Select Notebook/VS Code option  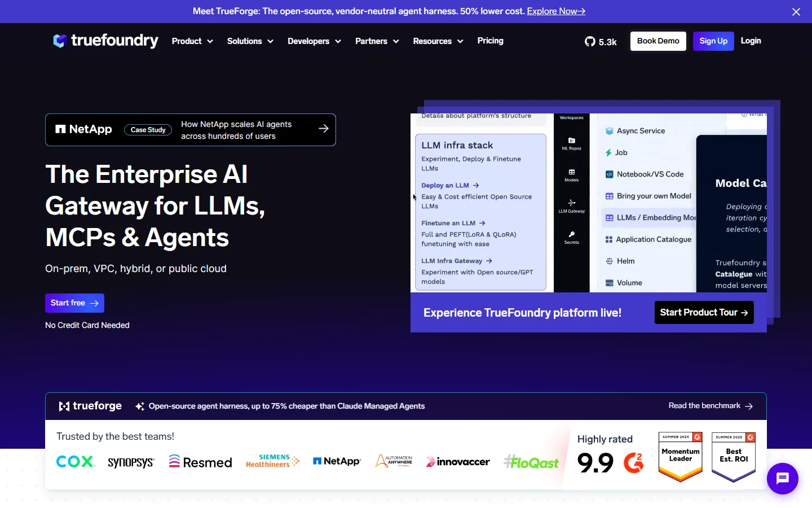(x=645, y=174)
